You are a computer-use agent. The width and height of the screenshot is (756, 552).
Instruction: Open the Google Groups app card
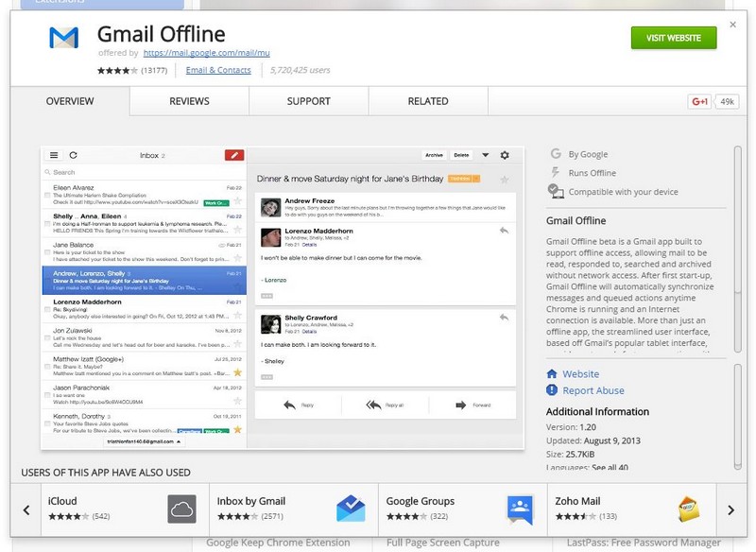point(463,510)
